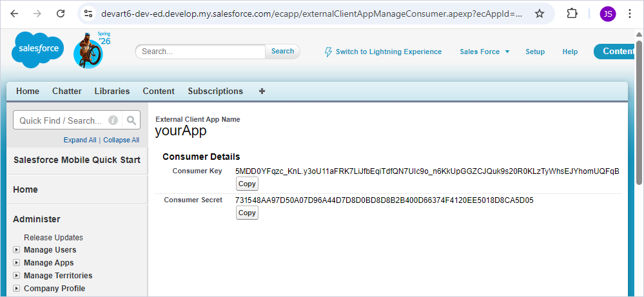Image resolution: width=644 pixels, height=297 pixels.
Task: Click the Quick Find magnifier icon
Action: [132, 120]
